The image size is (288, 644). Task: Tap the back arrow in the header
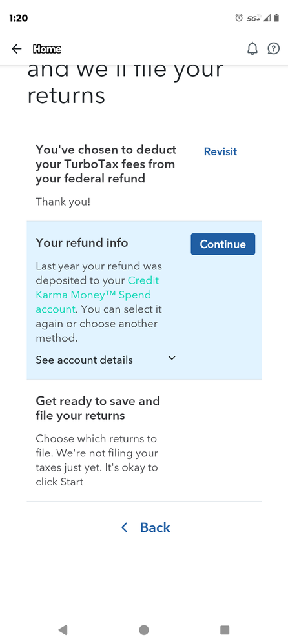16,49
